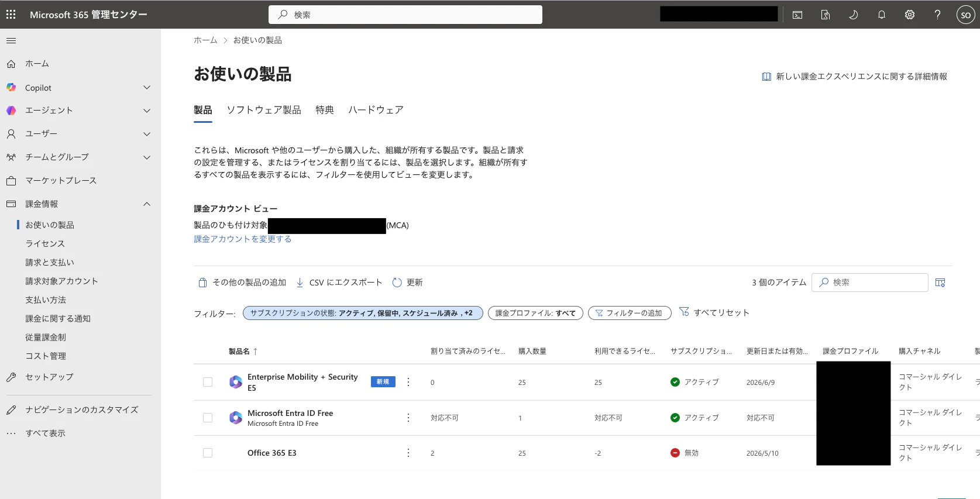The width and height of the screenshot is (980, 499).
Task: Click CSV にエクスポート button
Action: (339, 283)
